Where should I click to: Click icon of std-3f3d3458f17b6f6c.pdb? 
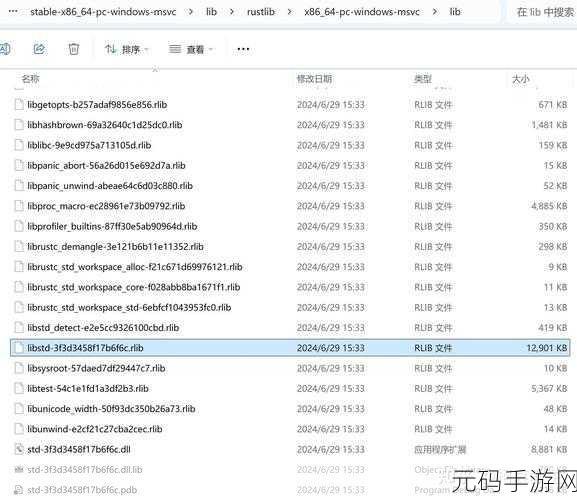click(19, 490)
